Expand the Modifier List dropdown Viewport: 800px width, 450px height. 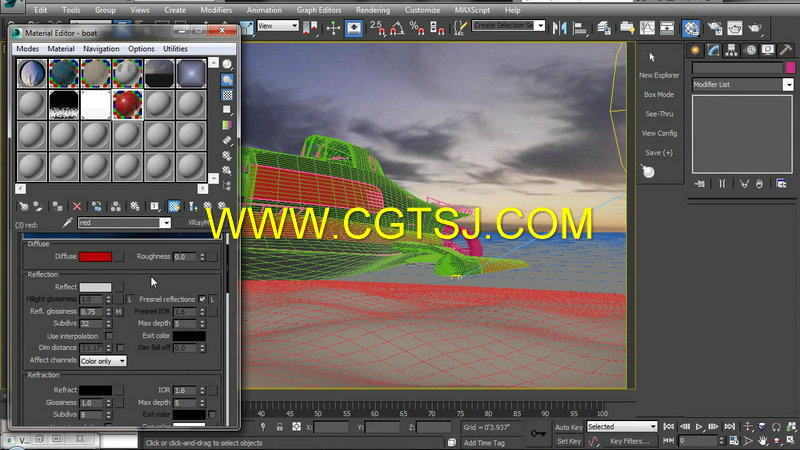pyautogui.click(x=788, y=85)
